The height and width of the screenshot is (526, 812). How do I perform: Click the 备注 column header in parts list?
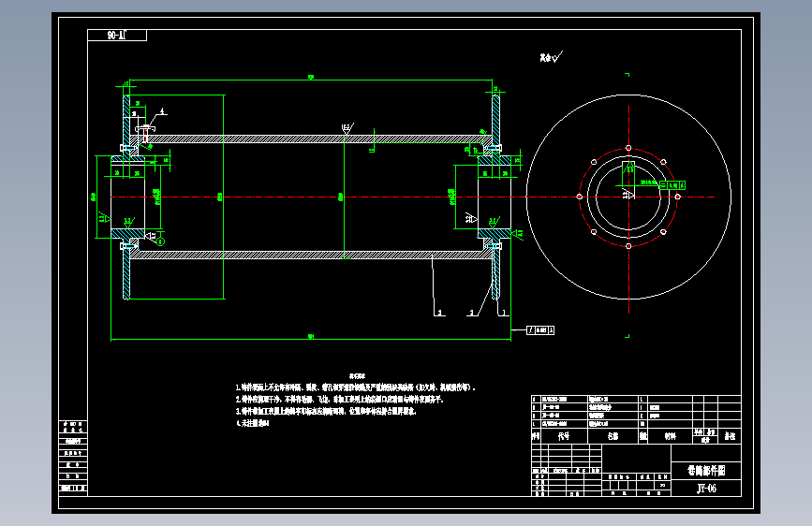(x=730, y=436)
